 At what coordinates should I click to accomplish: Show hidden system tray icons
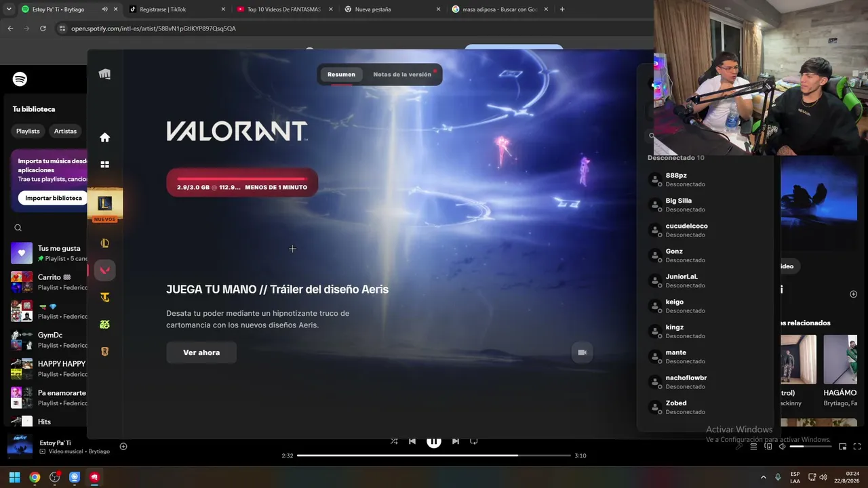click(764, 477)
